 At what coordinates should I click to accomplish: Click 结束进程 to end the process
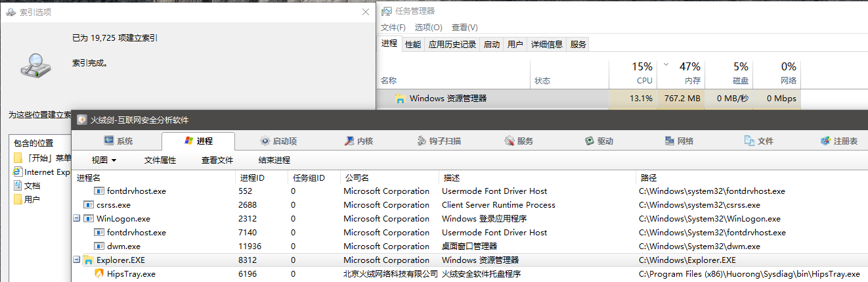274,160
